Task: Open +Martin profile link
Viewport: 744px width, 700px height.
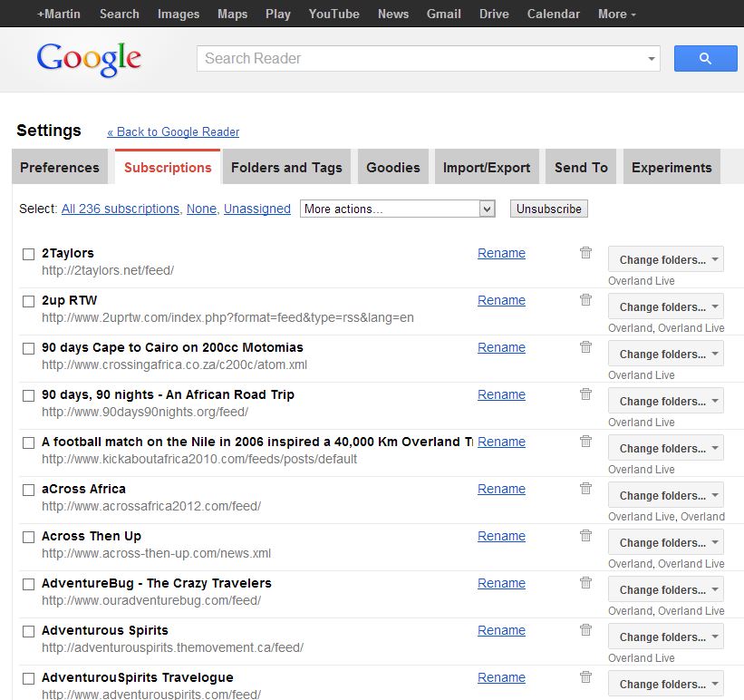Action: (59, 15)
